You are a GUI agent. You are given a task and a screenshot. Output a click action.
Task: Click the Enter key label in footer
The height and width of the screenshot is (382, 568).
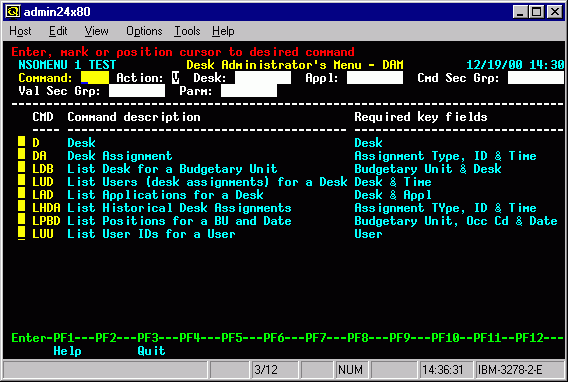pyautogui.click(x=29, y=338)
